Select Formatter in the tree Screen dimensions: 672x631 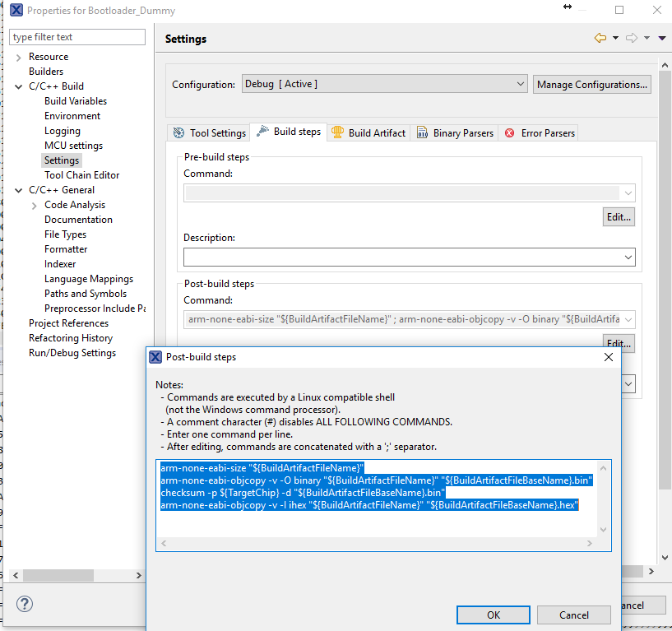tap(66, 249)
